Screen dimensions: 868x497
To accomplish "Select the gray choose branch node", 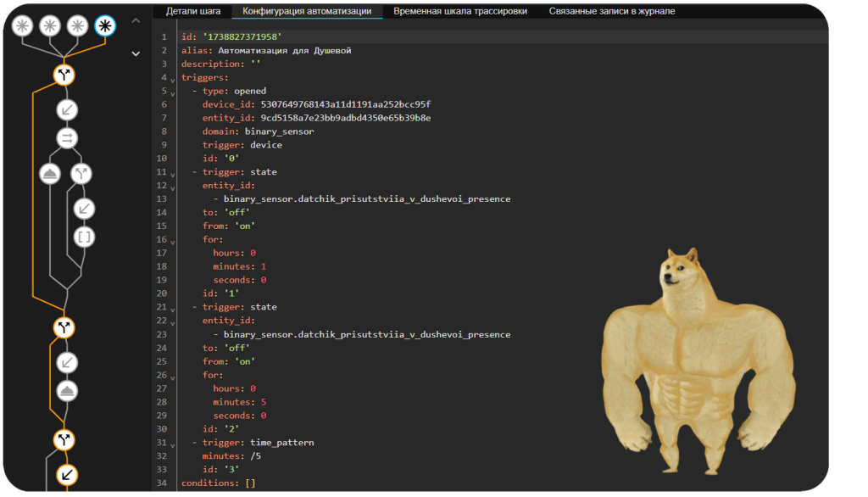I will point(81,173).
